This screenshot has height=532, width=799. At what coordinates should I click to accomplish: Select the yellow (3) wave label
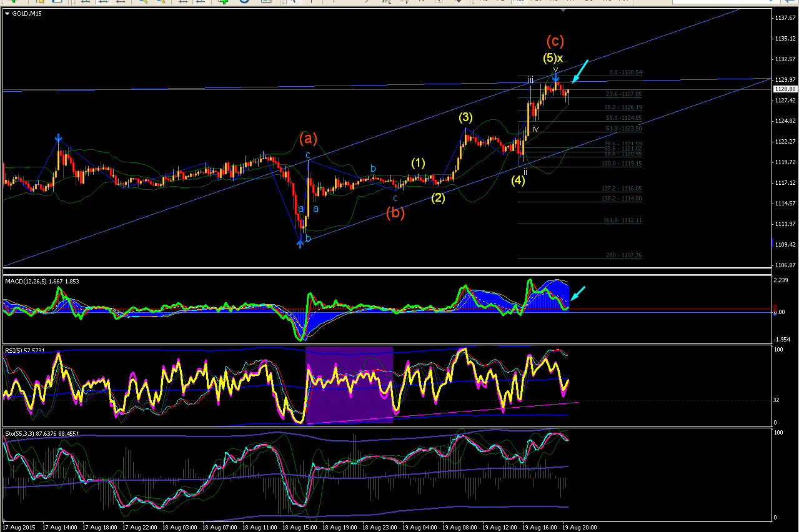(x=465, y=117)
